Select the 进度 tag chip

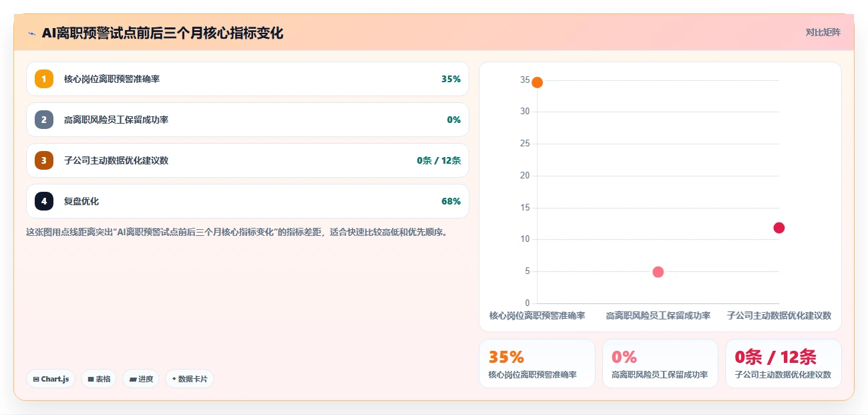pos(141,379)
